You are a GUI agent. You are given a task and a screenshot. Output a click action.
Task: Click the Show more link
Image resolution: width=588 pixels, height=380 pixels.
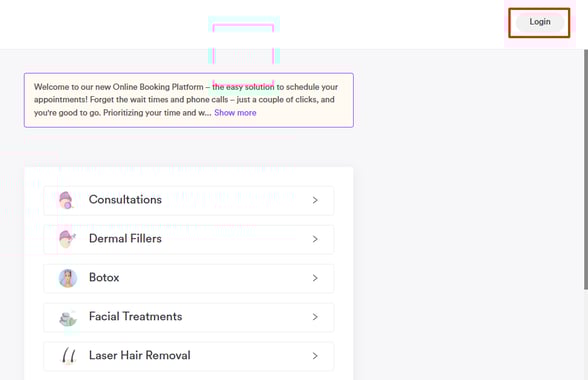pyautogui.click(x=235, y=113)
